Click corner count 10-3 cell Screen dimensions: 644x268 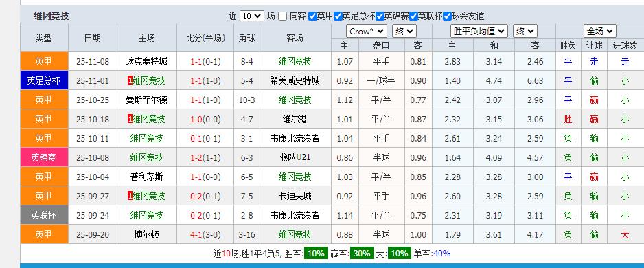coord(247,100)
